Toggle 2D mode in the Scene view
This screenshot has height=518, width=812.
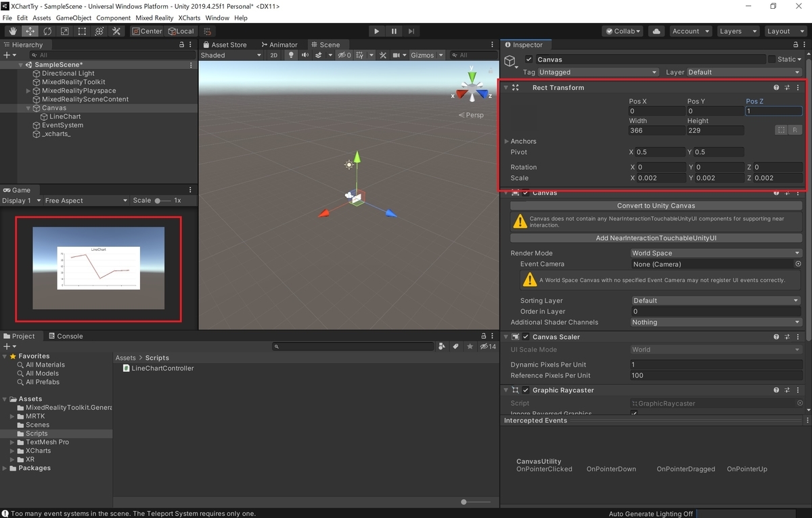[x=273, y=55]
